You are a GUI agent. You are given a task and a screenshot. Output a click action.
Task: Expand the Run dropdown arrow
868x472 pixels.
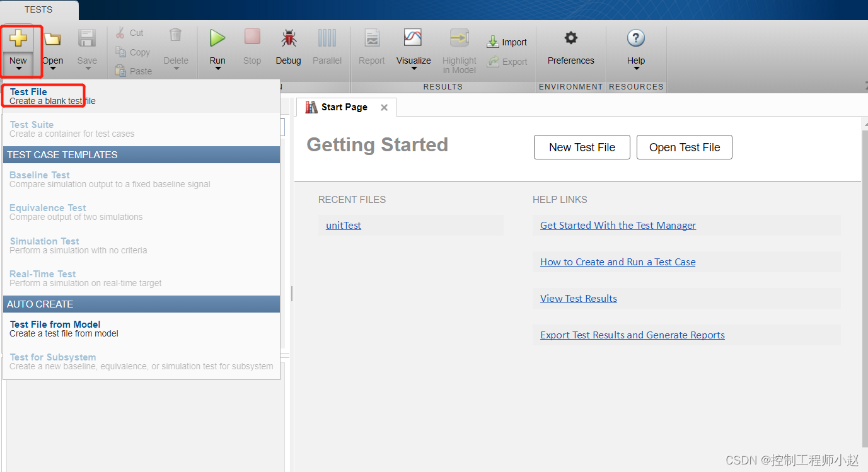pyautogui.click(x=217, y=69)
